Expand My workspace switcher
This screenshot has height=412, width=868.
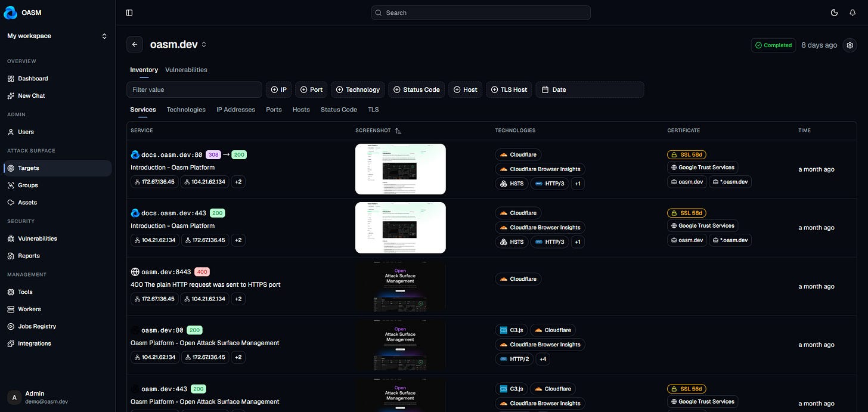[57, 36]
